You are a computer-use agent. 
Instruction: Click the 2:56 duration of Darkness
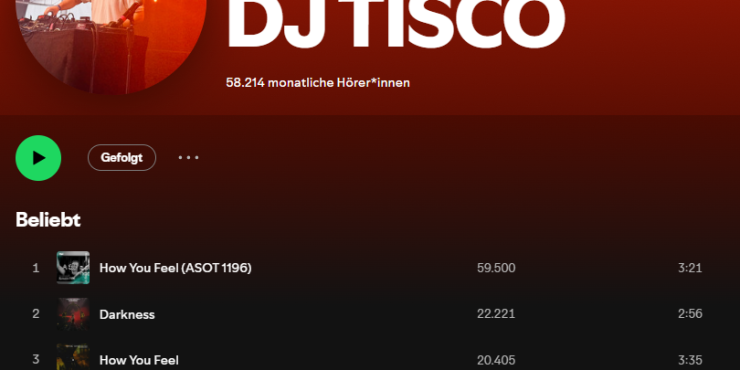coord(690,314)
